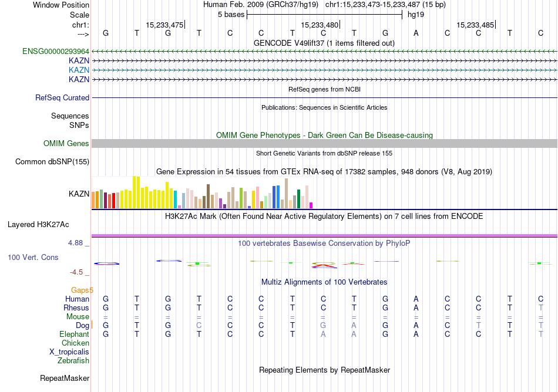Select the Zebrafish alignment row label
The image size is (558, 392).
pyautogui.click(x=73, y=361)
